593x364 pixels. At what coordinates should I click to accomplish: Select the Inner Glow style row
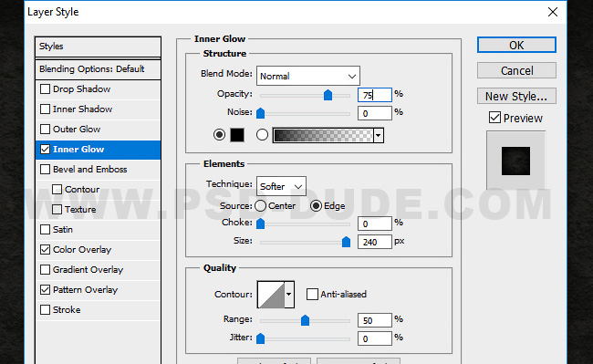[98, 150]
